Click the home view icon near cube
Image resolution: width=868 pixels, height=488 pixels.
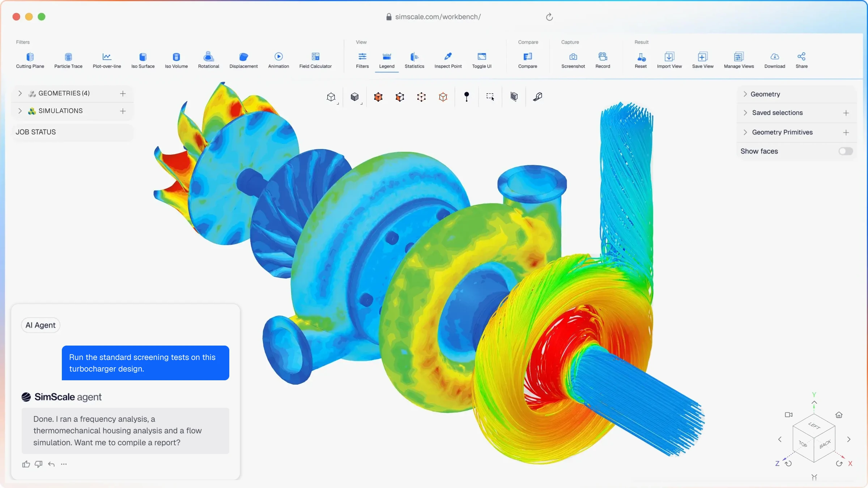click(x=839, y=415)
